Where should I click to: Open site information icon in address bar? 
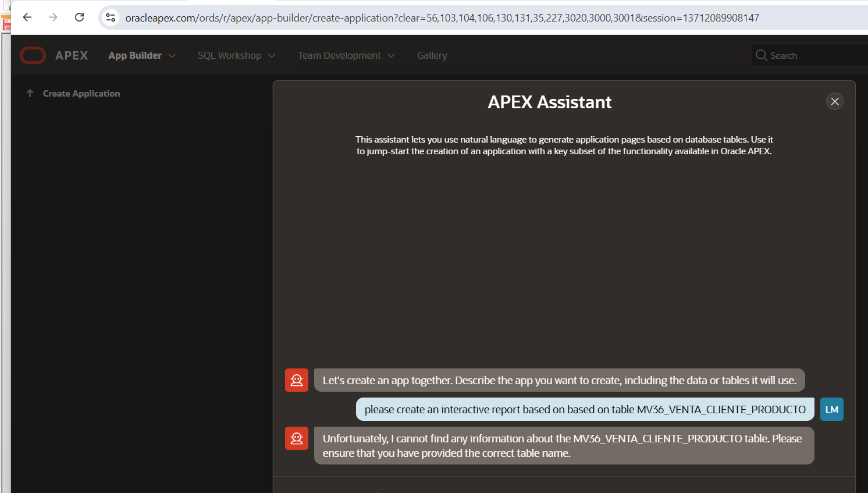(111, 17)
